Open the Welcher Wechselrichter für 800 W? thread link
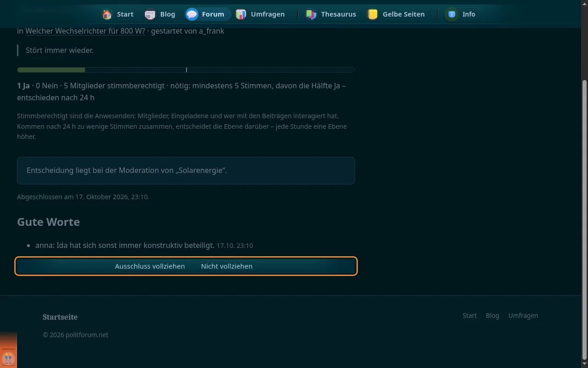Viewport: 588px width, 368px height. 85,31
